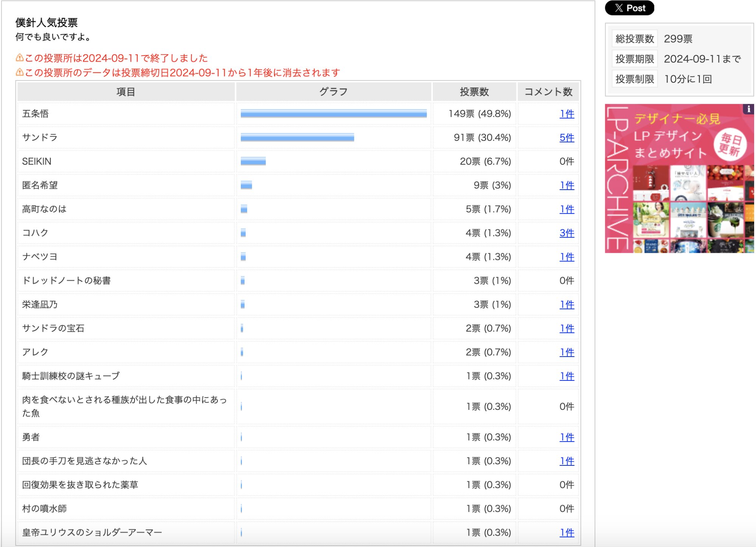This screenshot has height=547, width=756.
Task: Open サンドラの宝石 comment link
Action: coord(566,328)
